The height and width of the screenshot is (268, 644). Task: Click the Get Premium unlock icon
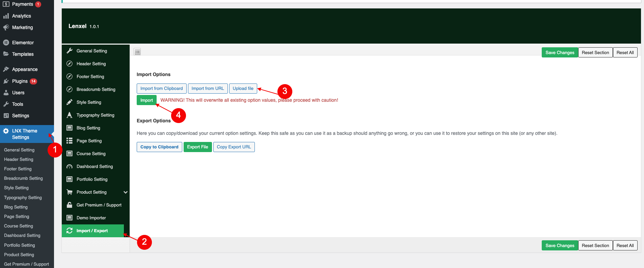(70, 205)
